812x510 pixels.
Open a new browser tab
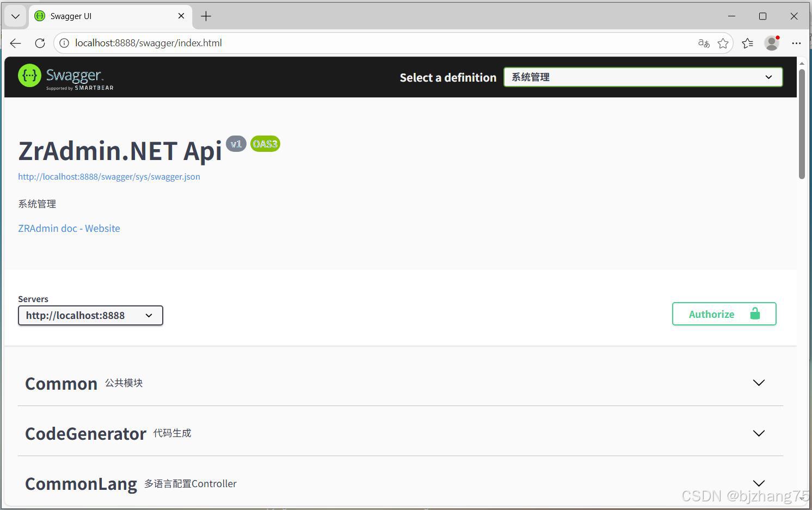coord(206,16)
